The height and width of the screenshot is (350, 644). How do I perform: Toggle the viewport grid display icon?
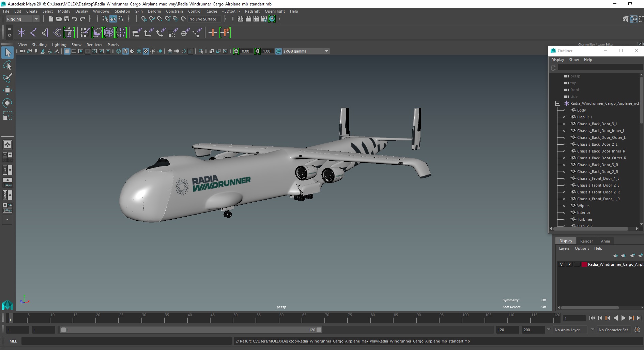tap(67, 51)
